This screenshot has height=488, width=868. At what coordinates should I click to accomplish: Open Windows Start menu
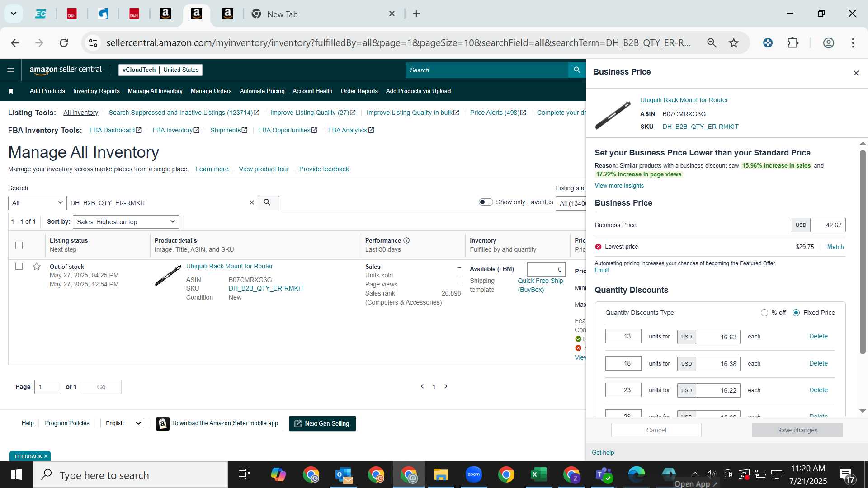16,474
